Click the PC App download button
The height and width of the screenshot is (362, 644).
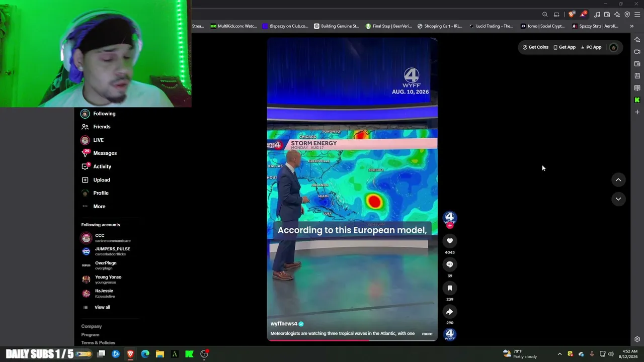pyautogui.click(x=591, y=47)
